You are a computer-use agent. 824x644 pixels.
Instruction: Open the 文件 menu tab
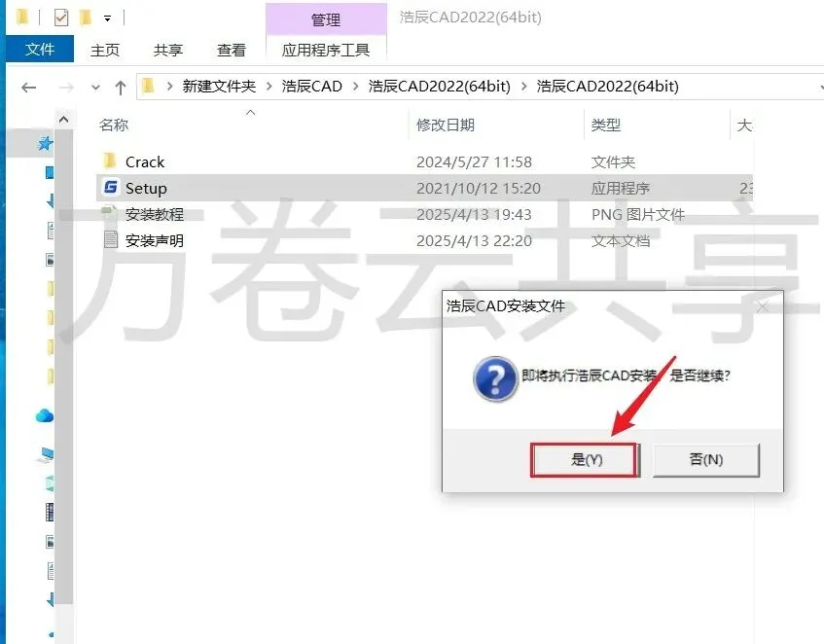coord(40,50)
